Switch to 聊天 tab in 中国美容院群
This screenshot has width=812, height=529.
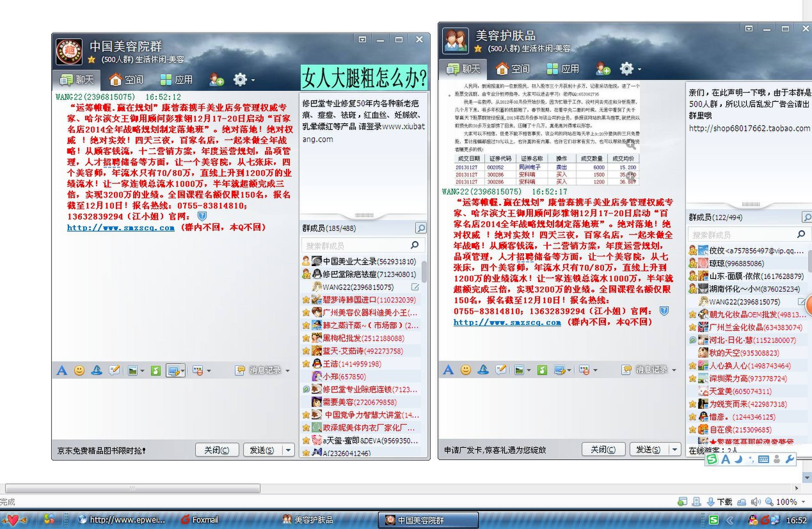tap(76, 80)
